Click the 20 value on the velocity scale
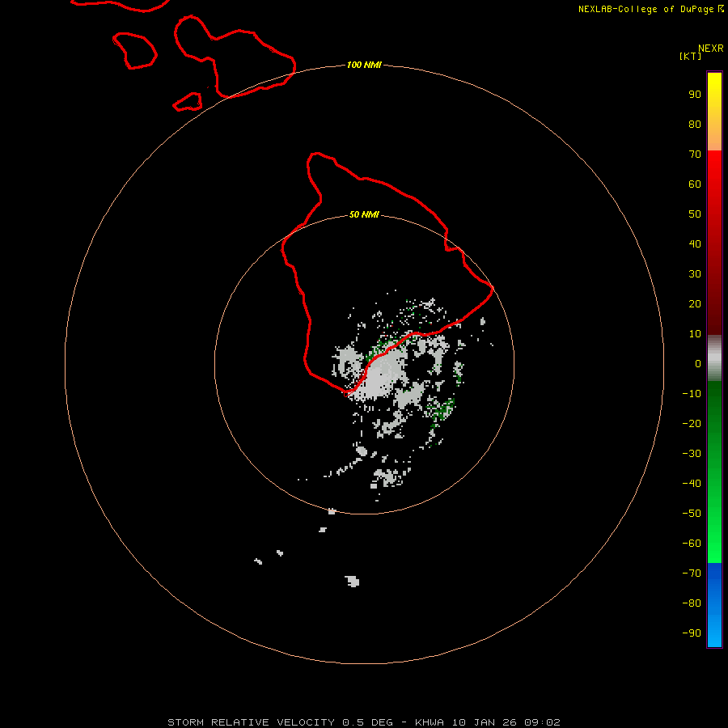Image resolution: width=728 pixels, height=728 pixels. click(x=695, y=304)
